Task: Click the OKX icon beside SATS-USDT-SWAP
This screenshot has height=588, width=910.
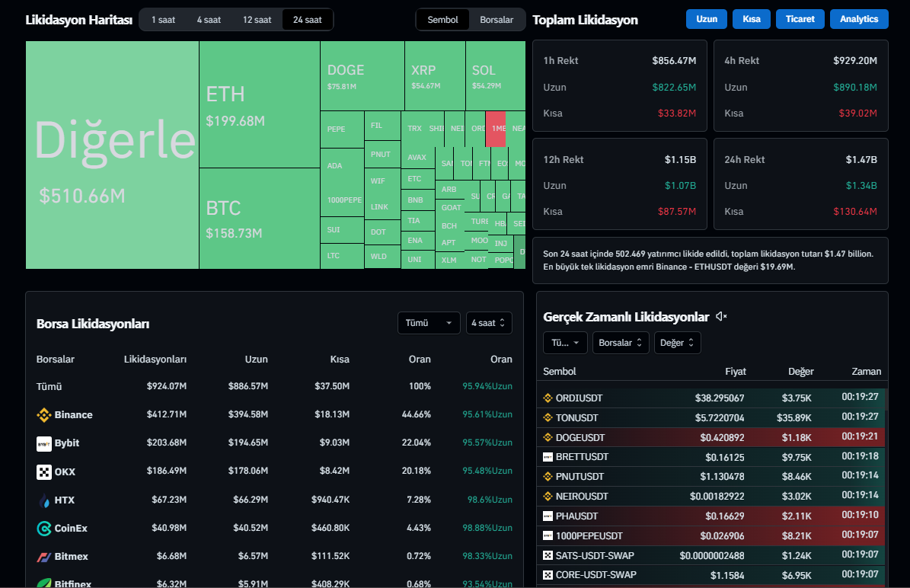Action: [x=548, y=555]
